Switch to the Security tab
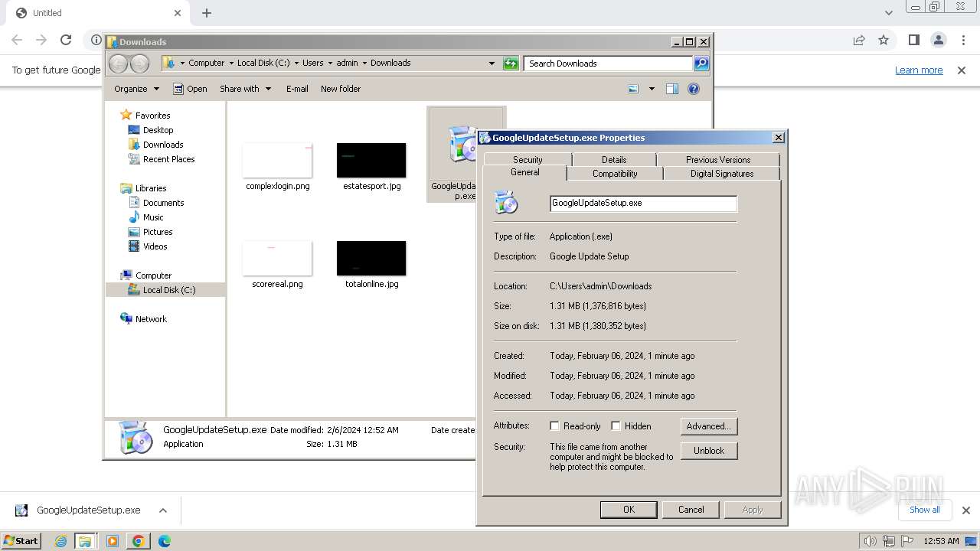 (528, 159)
